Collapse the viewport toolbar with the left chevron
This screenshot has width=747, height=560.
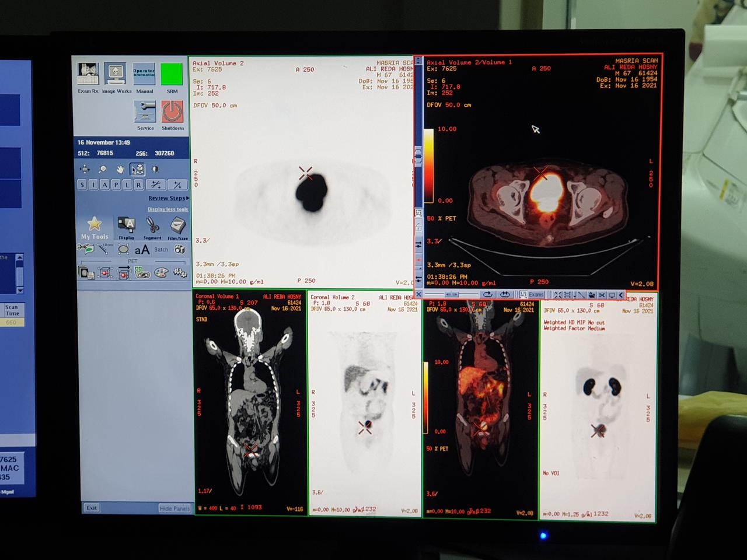(621, 295)
